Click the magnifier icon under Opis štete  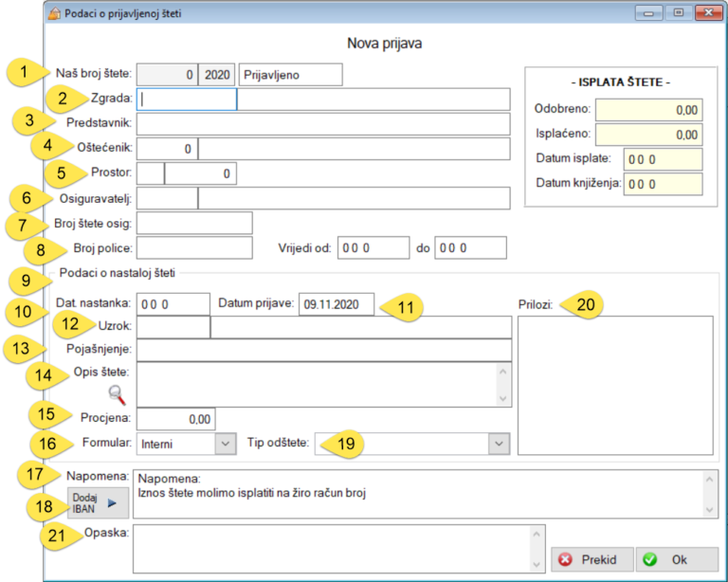pos(118,395)
